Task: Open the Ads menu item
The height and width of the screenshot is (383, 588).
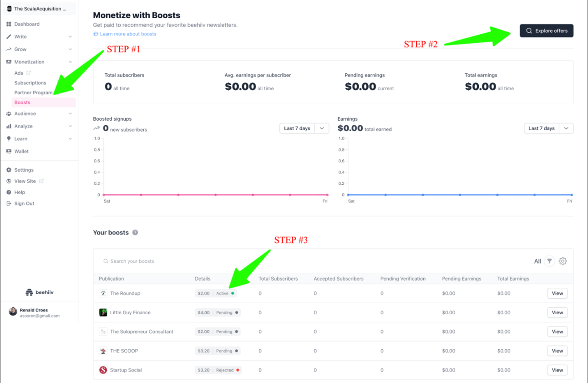Action: coord(19,73)
